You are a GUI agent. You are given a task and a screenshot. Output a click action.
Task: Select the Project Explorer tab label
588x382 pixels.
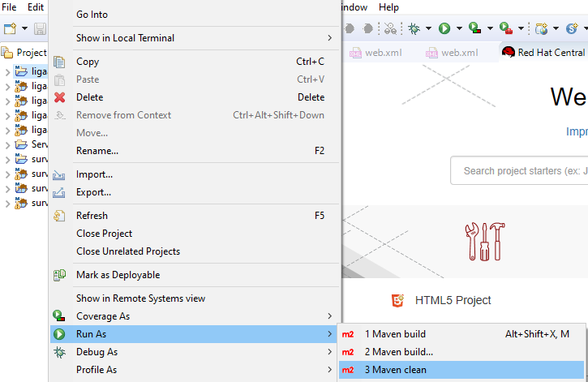click(x=32, y=53)
